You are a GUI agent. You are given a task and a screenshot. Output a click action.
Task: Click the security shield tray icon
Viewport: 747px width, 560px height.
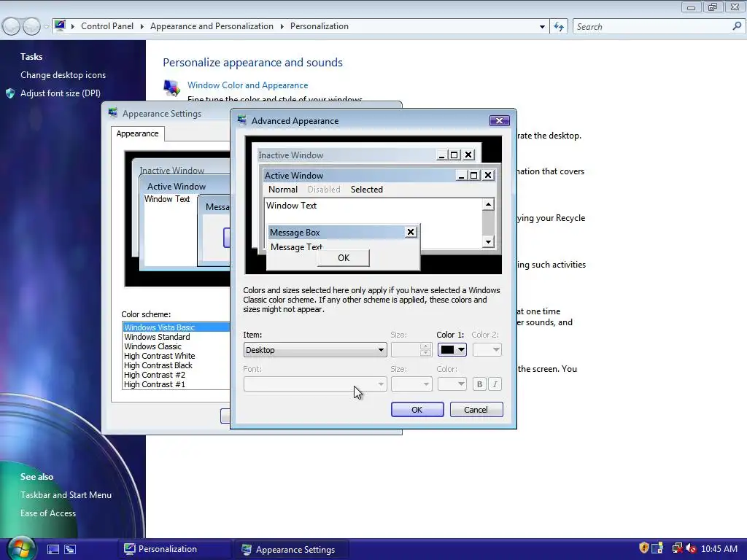tap(643, 548)
